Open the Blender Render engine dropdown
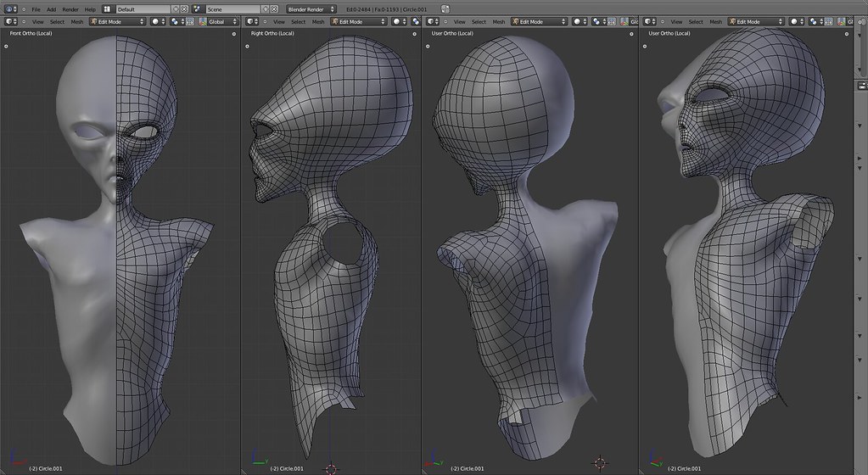The height and width of the screenshot is (475, 868). (x=311, y=8)
